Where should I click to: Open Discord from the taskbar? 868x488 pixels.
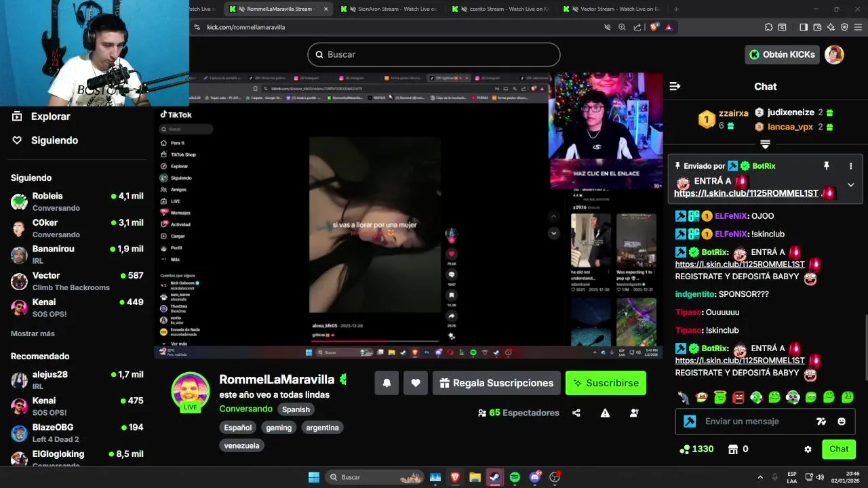(535, 477)
